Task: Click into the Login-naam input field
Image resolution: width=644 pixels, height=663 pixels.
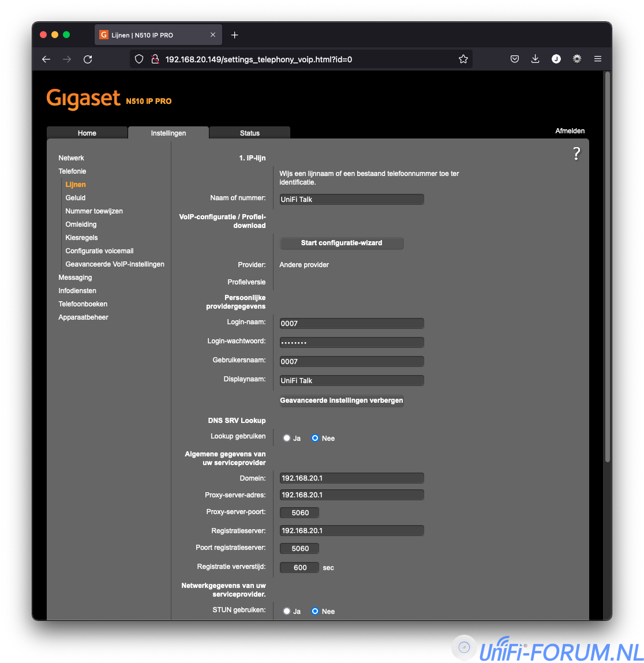Action: pos(351,324)
